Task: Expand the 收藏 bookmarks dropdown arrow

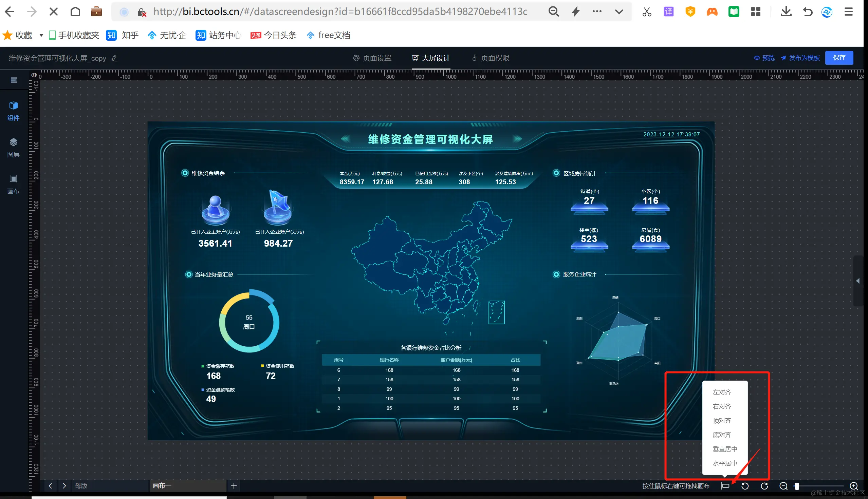Action: pos(41,35)
